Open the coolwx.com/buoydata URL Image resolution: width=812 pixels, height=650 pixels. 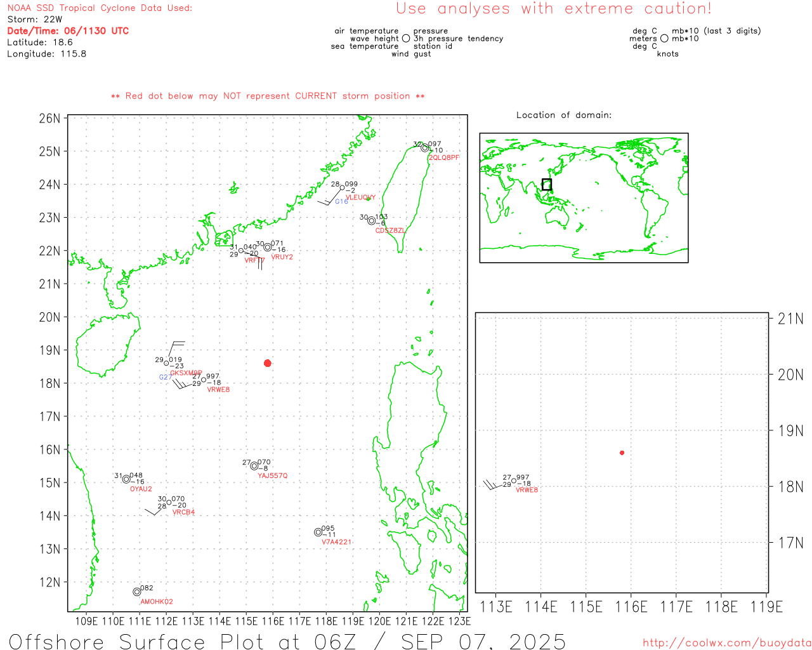coord(727,643)
